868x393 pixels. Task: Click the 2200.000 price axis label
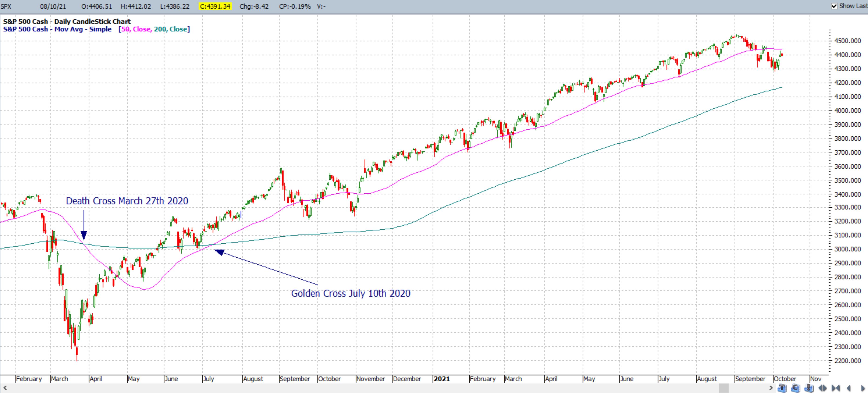click(847, 361)
